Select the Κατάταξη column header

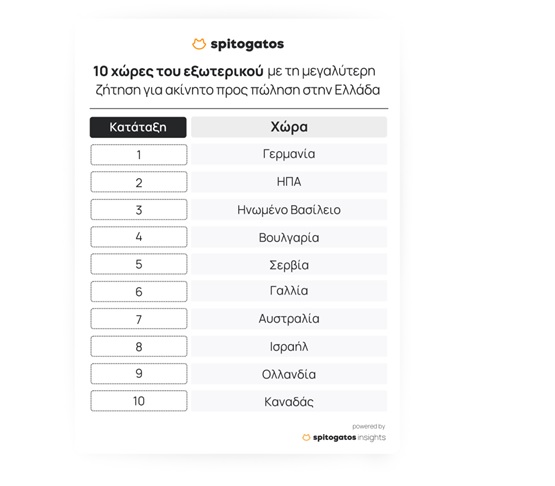tap(138, 127)
